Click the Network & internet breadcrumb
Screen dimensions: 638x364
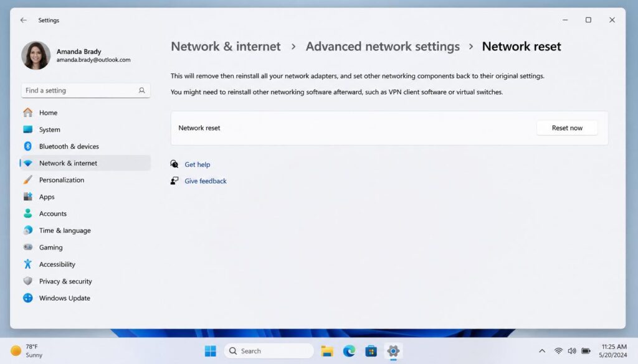click(x=226, y=46)
